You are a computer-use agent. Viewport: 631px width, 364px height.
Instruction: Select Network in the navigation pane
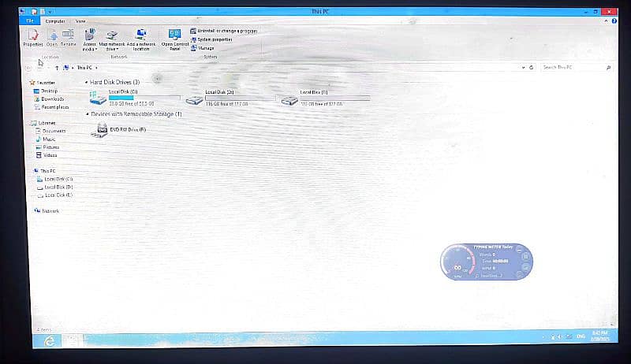click(50, 210)
